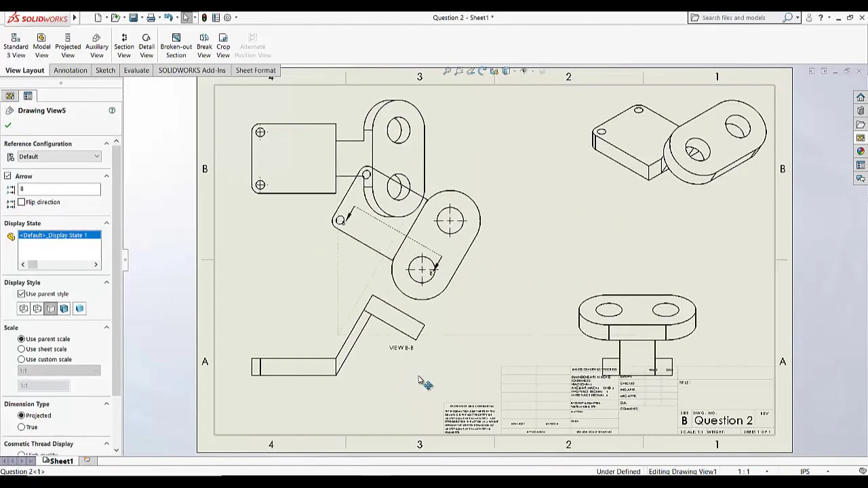Click the arrow label input field
Viewport: 868px width, 488px height.
pyautogui.click(x=59, y=189)
